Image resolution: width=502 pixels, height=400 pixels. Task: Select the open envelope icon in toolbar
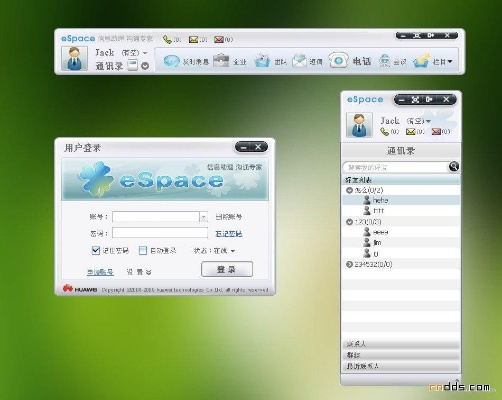(x=299, y=61)
